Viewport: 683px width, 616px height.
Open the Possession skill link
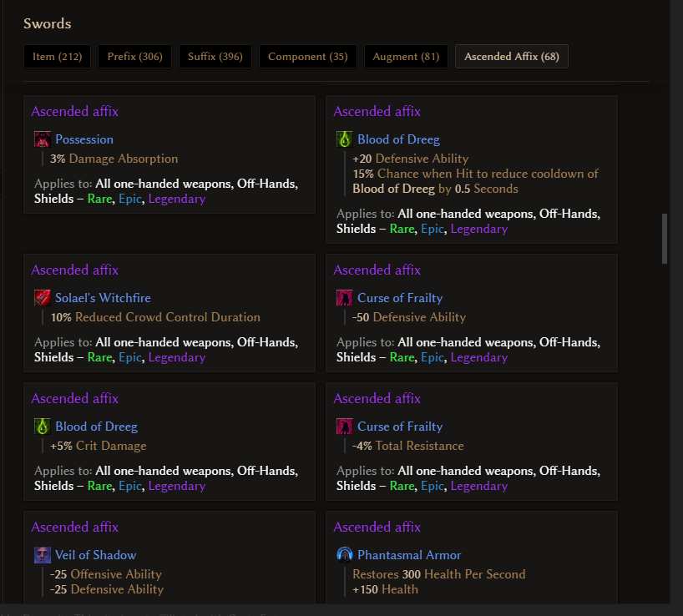(x=84, y=139)
